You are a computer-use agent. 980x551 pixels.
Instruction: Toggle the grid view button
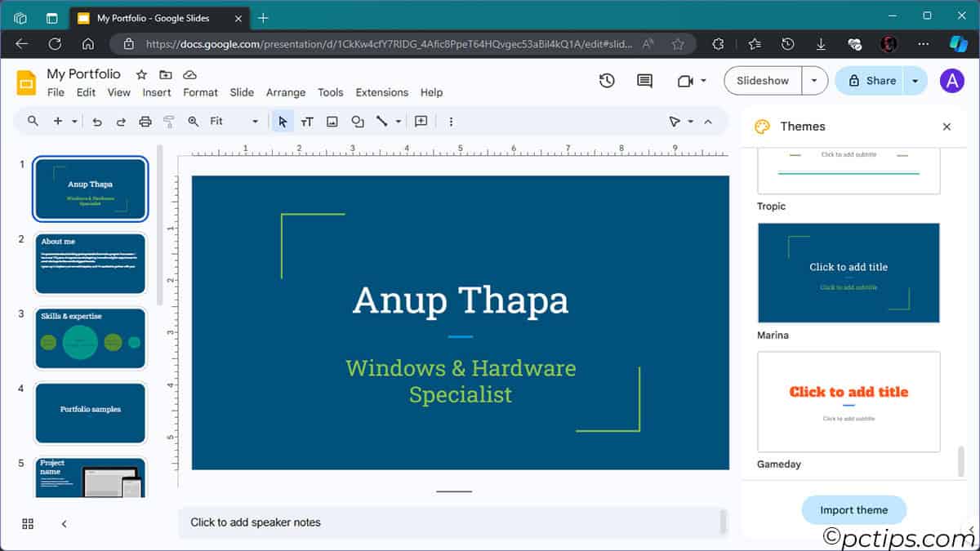click(x=28, y=523)
